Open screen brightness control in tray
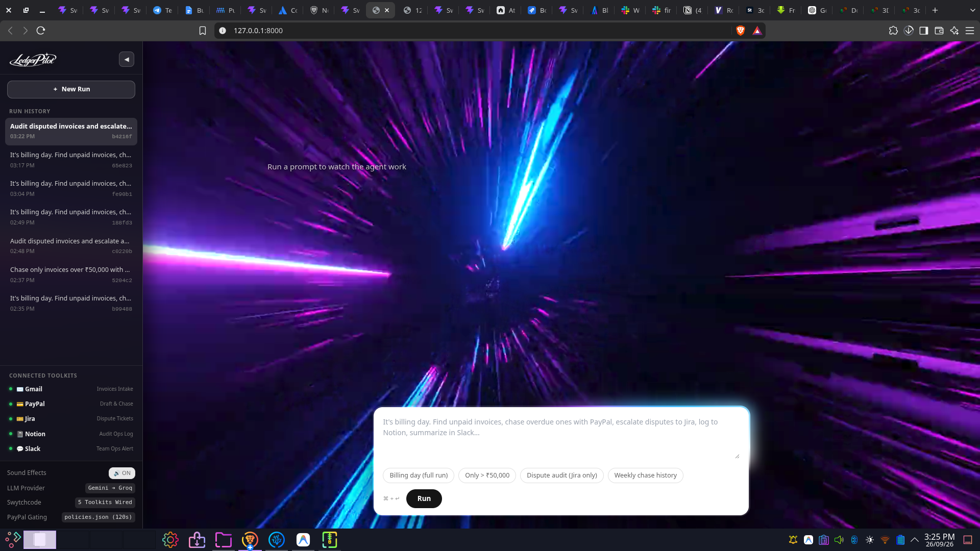 870,540
